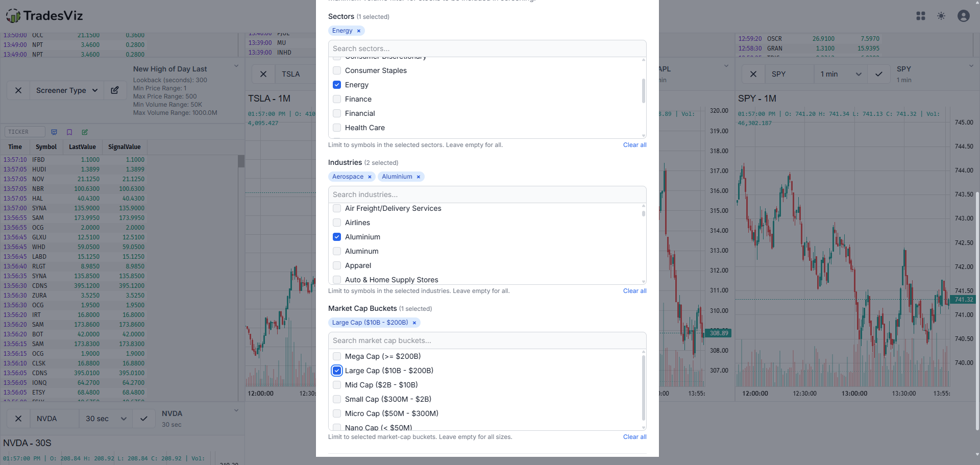Remove the Energy sector chip
Screen dimensions: 980x465
coord(359,31)
